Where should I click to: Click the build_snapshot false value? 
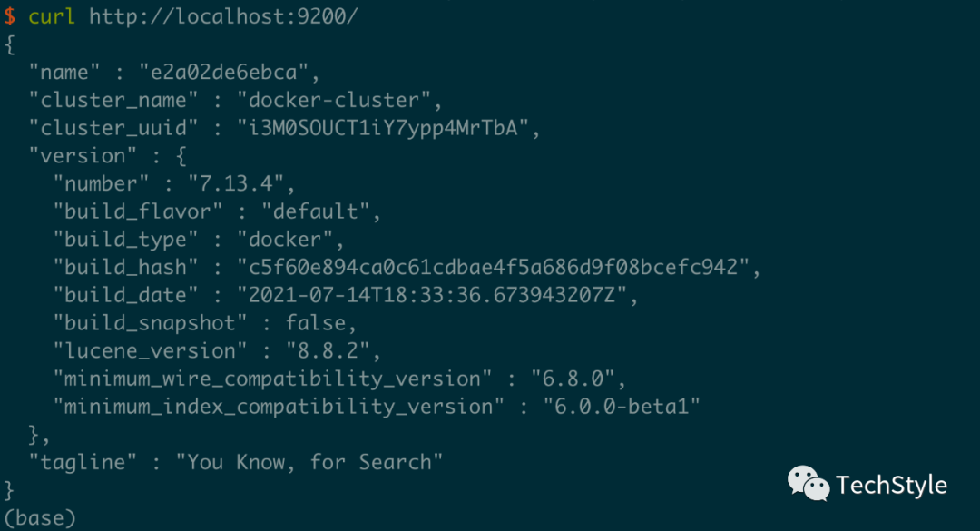[315, 323]
